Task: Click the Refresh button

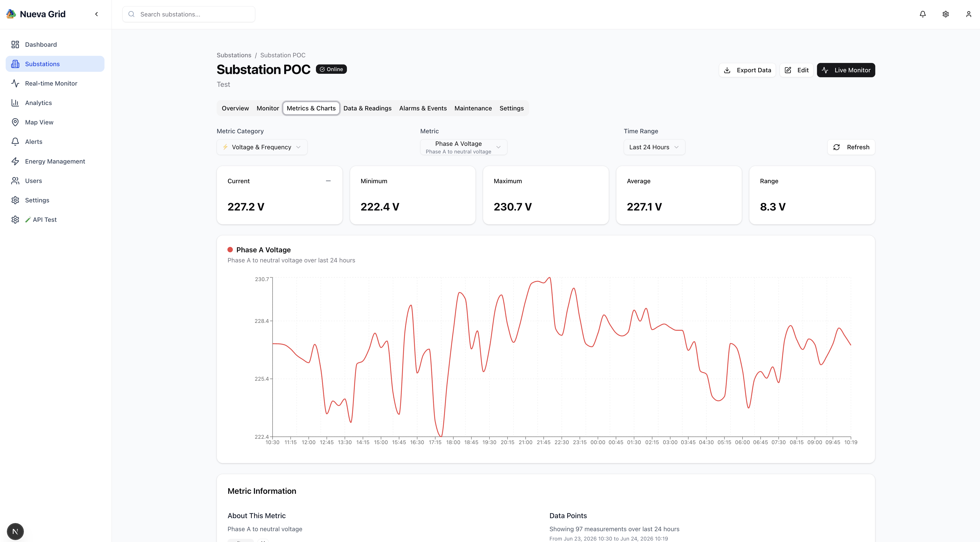Action: pyautogui.click(x=851, y=147)
